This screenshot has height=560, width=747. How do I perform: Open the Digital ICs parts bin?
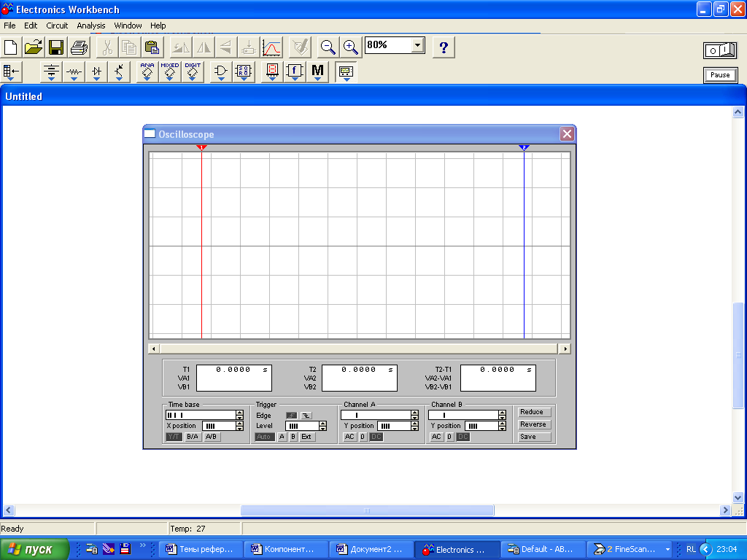click(x=193, y=72)
